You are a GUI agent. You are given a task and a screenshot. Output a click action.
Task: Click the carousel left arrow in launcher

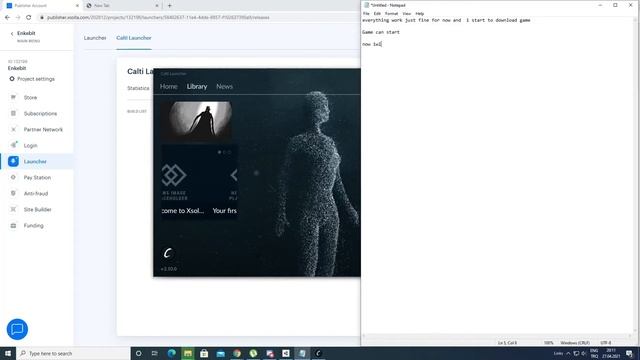pos(233,176)
